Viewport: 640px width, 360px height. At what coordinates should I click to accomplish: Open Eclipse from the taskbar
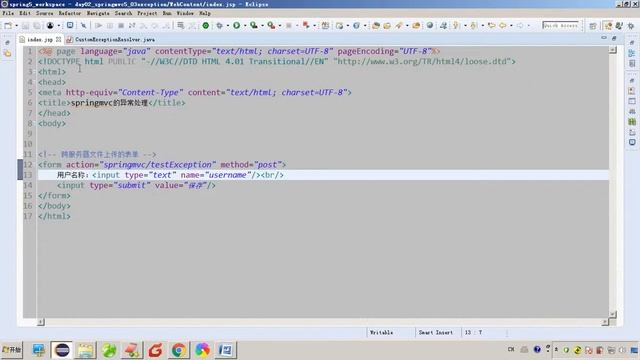[x=62, y=350]
